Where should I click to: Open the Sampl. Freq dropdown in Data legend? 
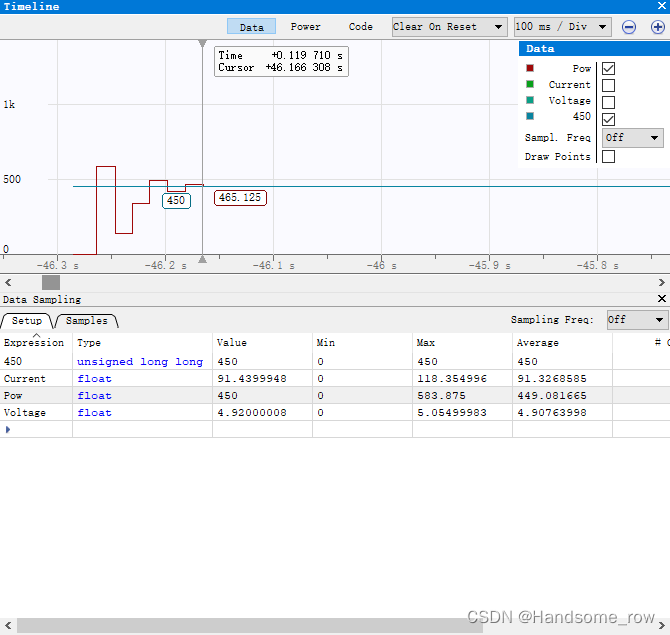point(632,138)
